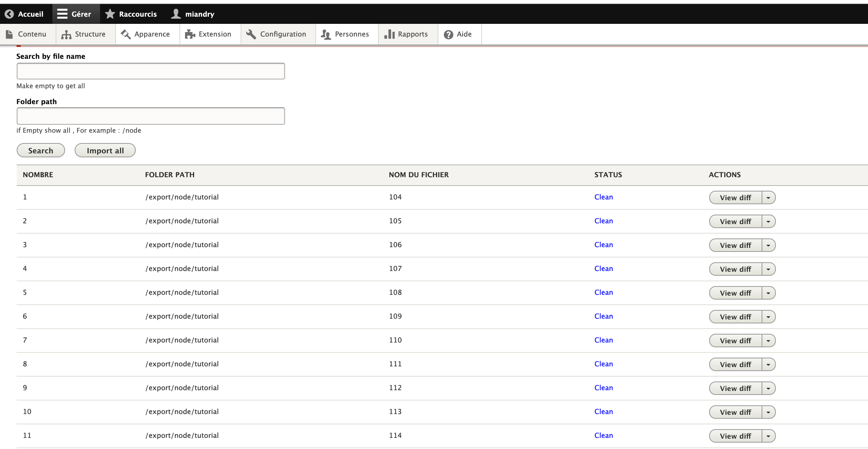The width and height of the screenshot is (868, 449).
Task: Toggle the Gérer hamburger menu icon
Action: click(x=62, y=14)
